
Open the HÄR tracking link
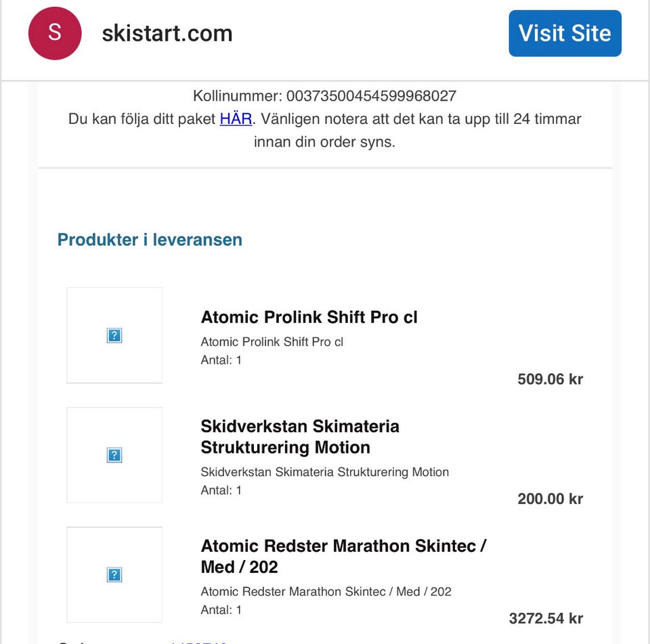pos(236,119)
